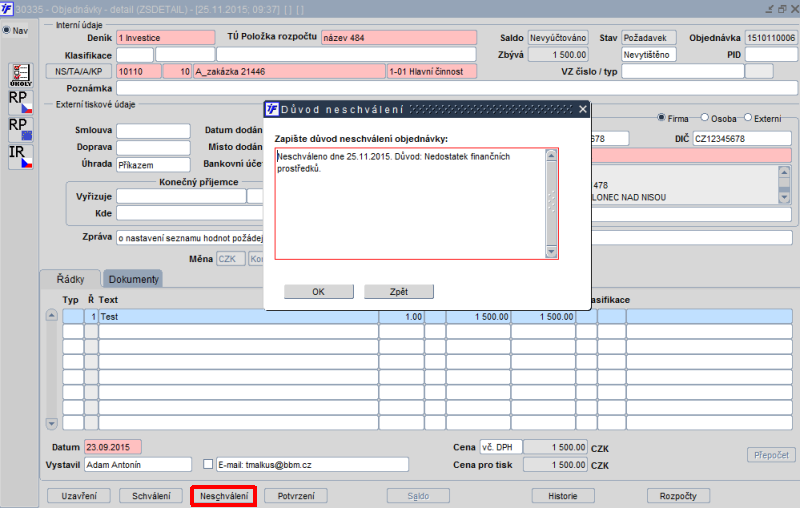Viewport: 800px width, 508px height.
Task: Click the TÚ Položka rozpočtu field název 484
Action: click(x=399, y=38)
